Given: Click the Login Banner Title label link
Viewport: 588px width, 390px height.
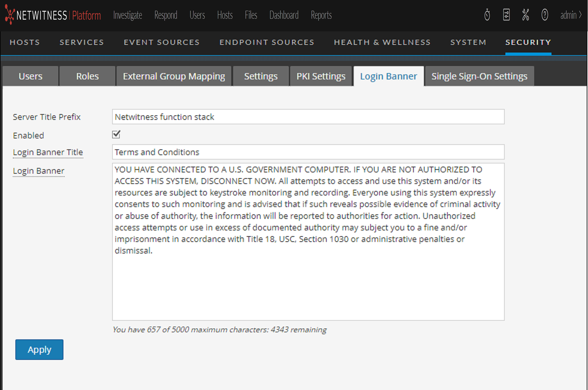Looking at the screenshot, I should pos(48,152).
